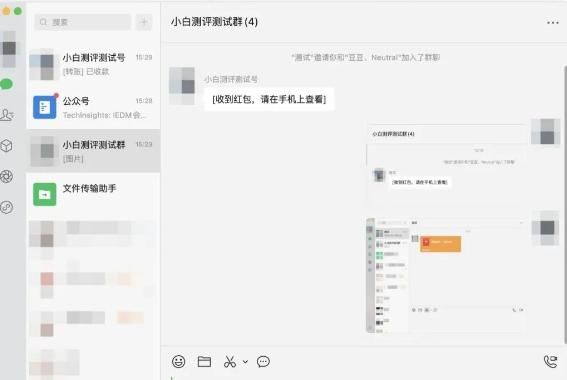Click the sender avatar beside red packet message
The height and width of the screenshot is (380, 567).
point(182,86)
